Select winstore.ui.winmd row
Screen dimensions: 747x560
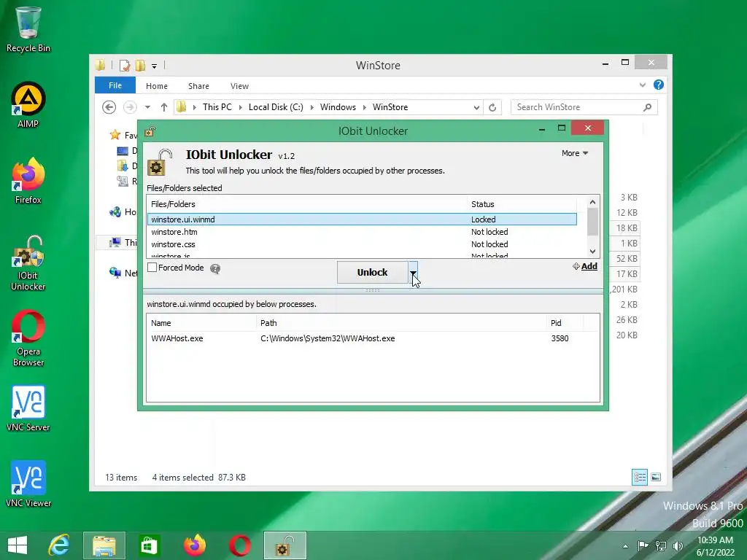362,219
